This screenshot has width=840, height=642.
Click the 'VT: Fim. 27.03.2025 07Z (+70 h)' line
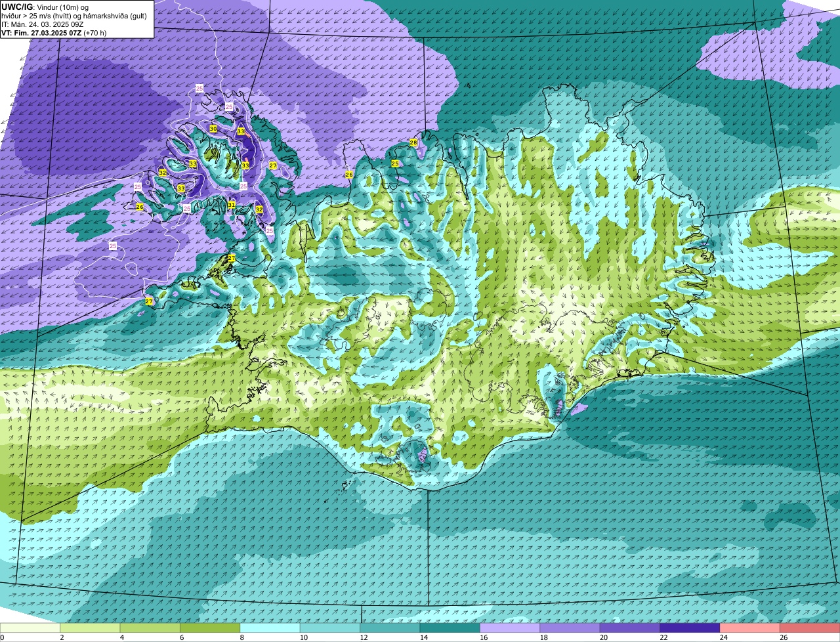(54, 33)
